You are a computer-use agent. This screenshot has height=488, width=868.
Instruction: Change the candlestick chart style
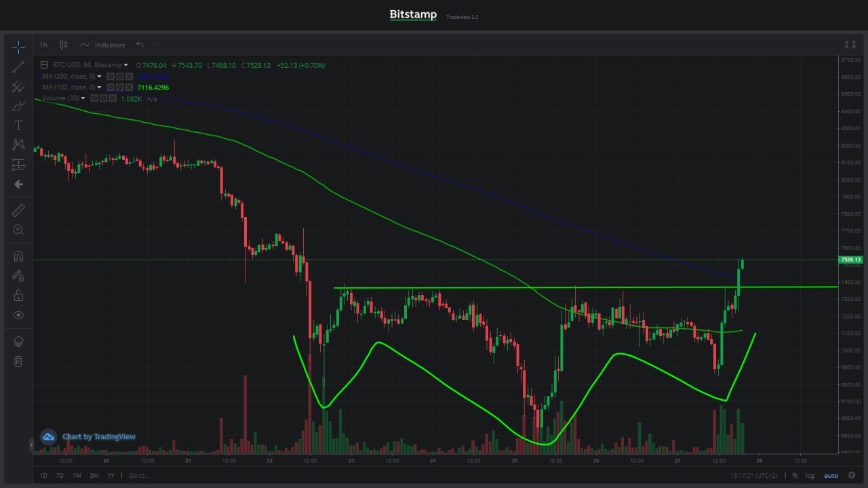pos(64,45)
